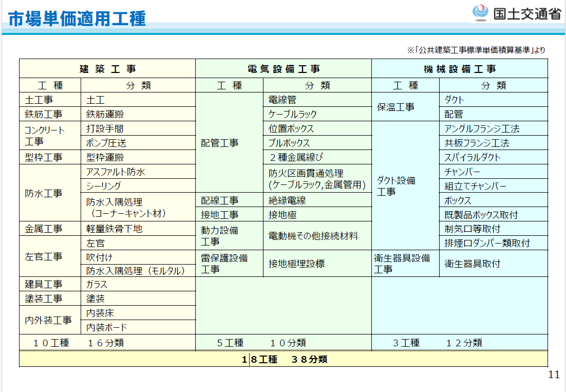The height and width of the screenshot is (392, 566).
Task: Select the 金属工事 cell
Action: click(50, 229)
